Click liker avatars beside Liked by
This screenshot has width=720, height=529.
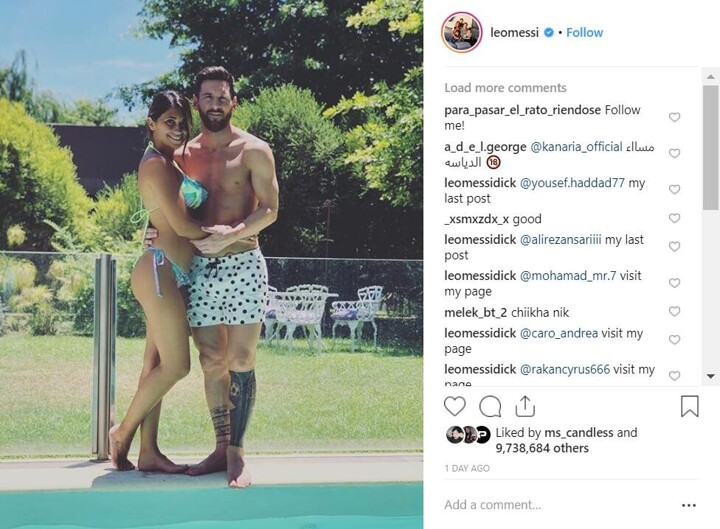(468, 434)
